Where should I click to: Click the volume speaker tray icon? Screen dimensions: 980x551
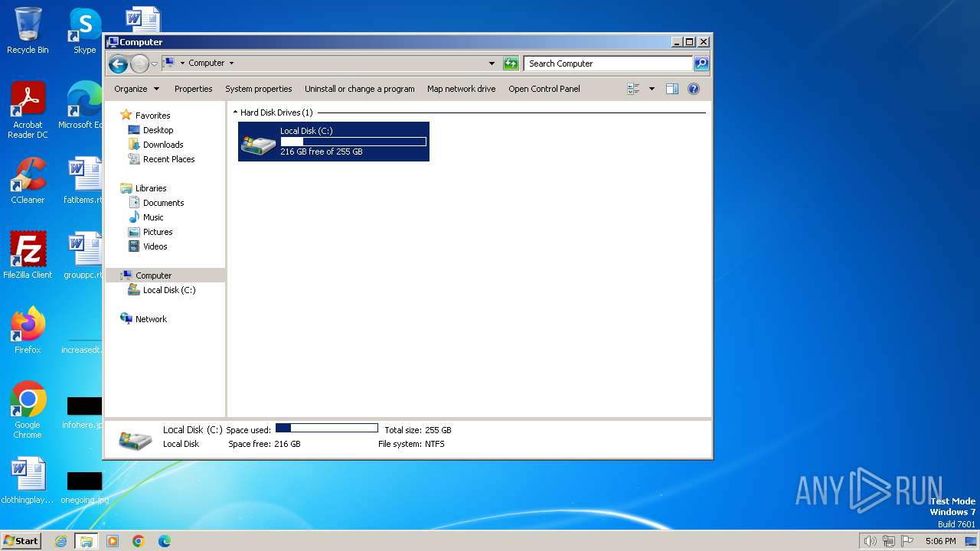[x=871, y=541]
